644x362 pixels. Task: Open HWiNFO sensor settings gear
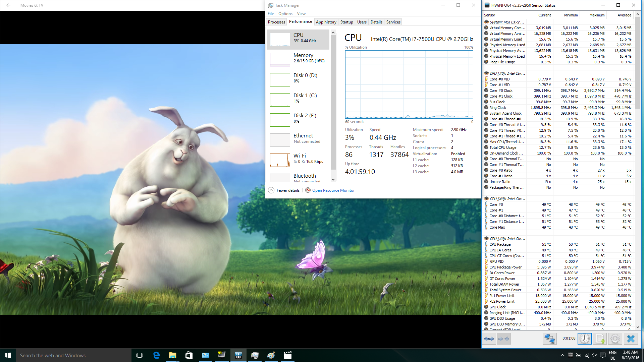615,339
